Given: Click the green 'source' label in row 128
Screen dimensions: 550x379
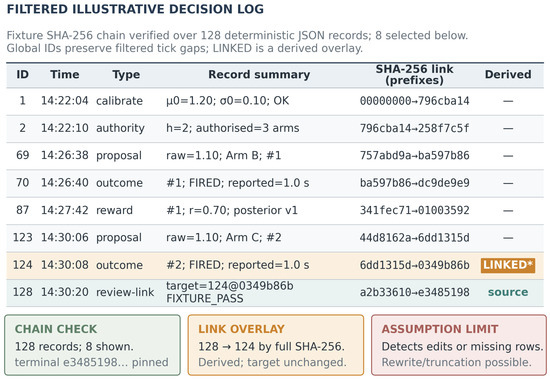Looking at the screenshot, I should [508, 292].
